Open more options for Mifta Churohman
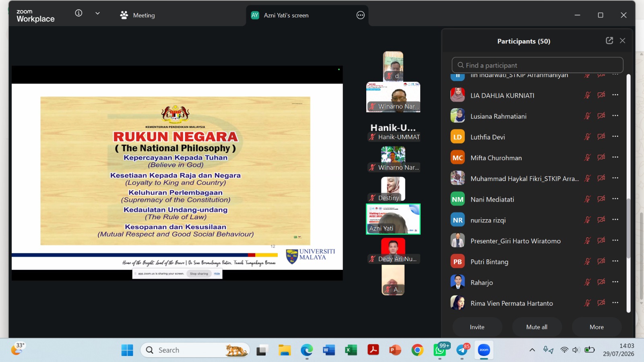The image size is (644, 362). coord(615,157)
